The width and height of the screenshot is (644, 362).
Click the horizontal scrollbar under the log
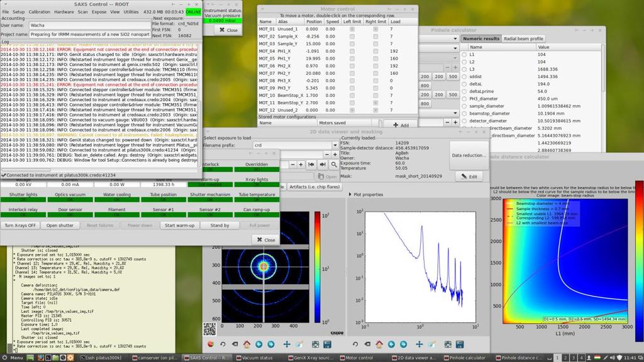100,170
